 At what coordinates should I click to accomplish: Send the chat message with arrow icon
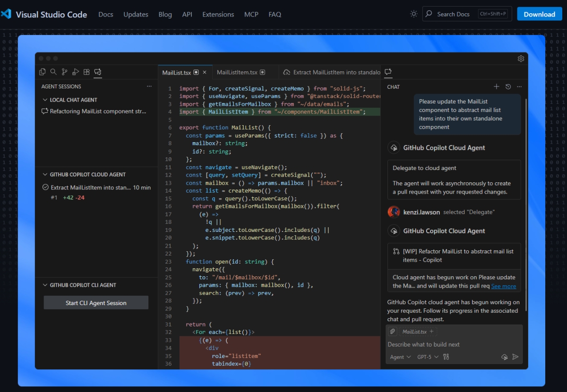515,357
